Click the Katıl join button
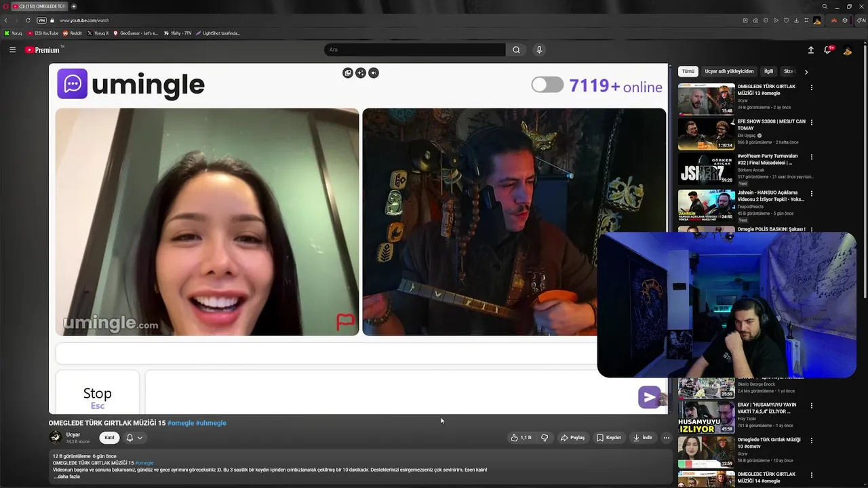 pyautogui.click(x=109, y=438)
